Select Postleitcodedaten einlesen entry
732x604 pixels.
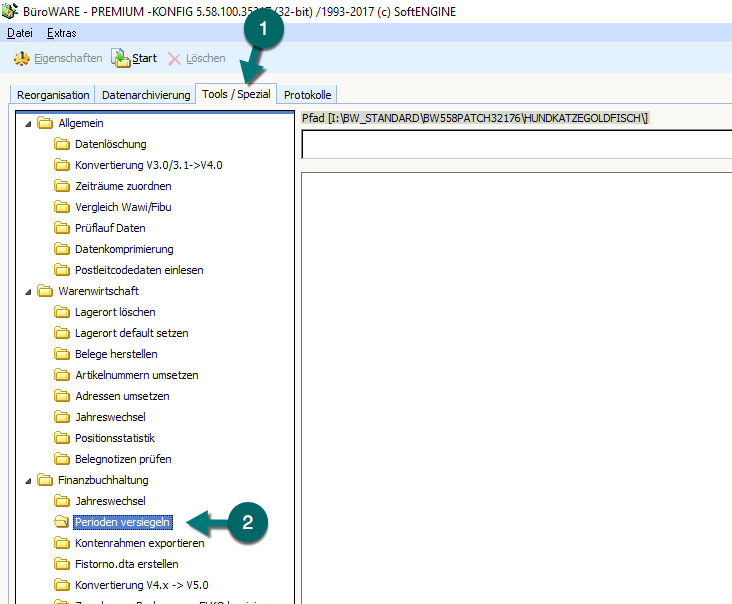point(139,270)
